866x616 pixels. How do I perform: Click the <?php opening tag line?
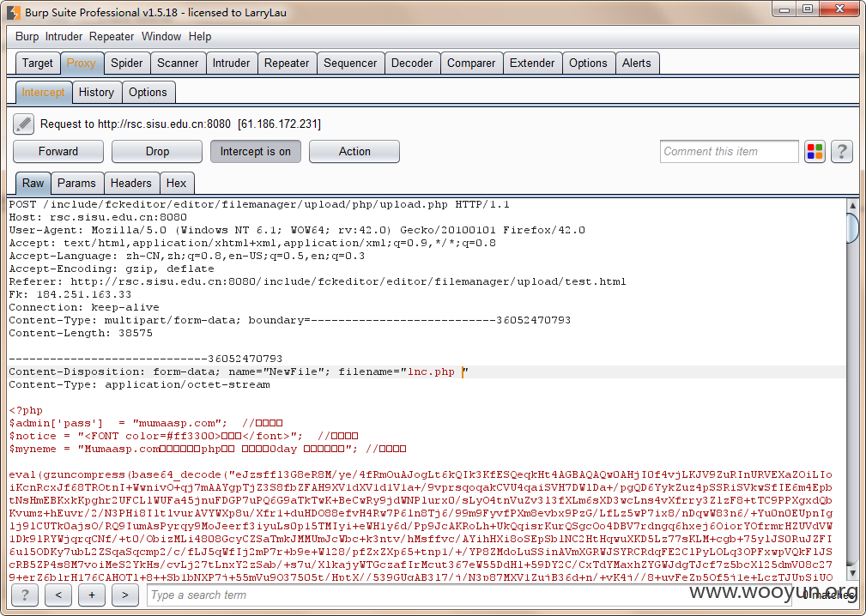coord(26,410)
